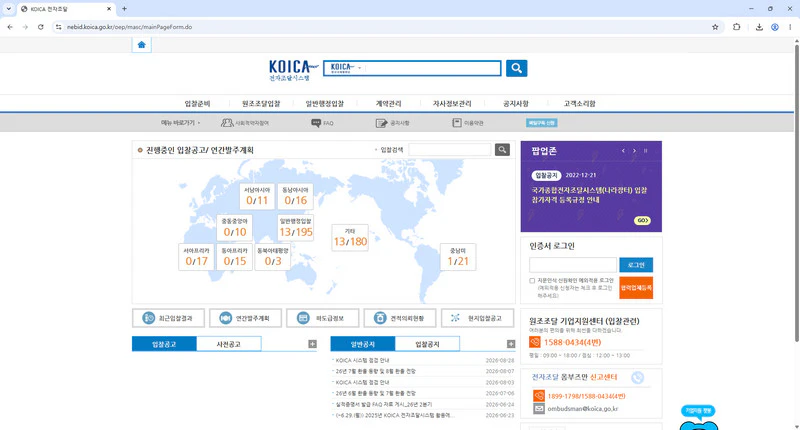Click the browser reload button
This screenshot has width=800, height=430.
point(40,27)
